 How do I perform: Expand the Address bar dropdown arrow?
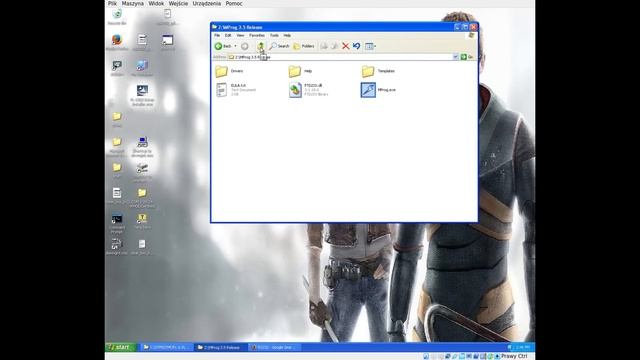pyautogui.click(x=456, y=57)
